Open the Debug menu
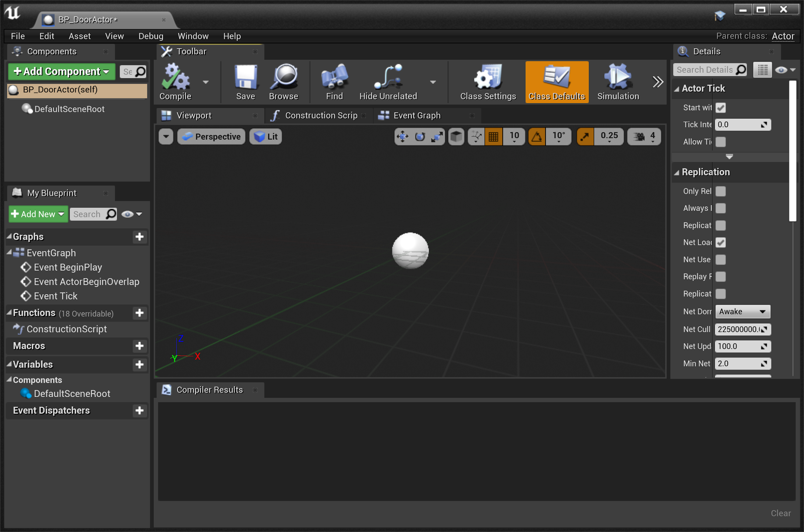 click(x=151, y=36)
